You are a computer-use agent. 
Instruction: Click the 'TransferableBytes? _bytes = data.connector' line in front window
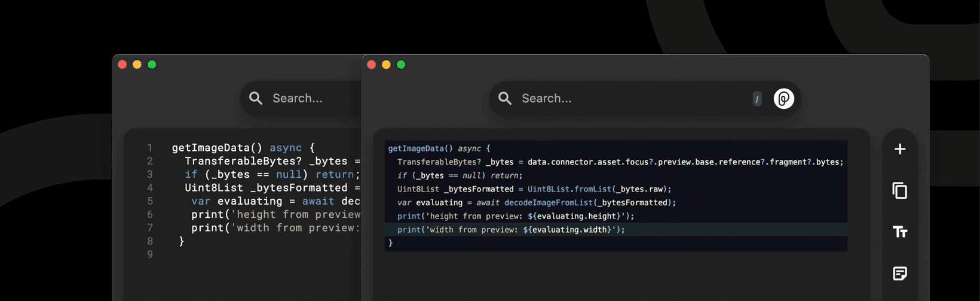click(620, 162)
